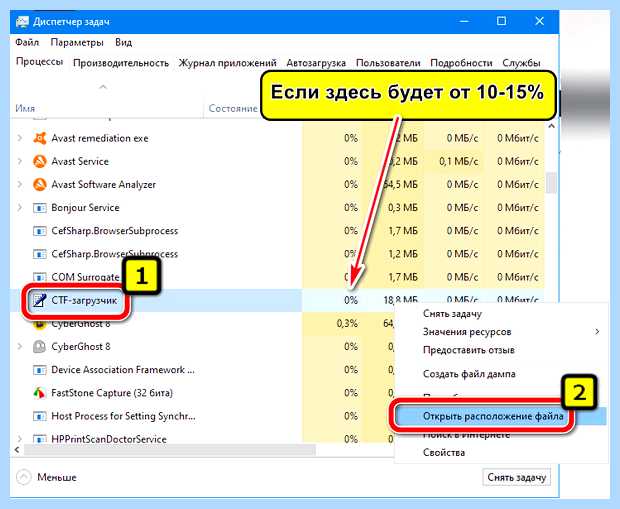Click the Avast Service process icon
This screenshot has height=509, width=620.
40,161
